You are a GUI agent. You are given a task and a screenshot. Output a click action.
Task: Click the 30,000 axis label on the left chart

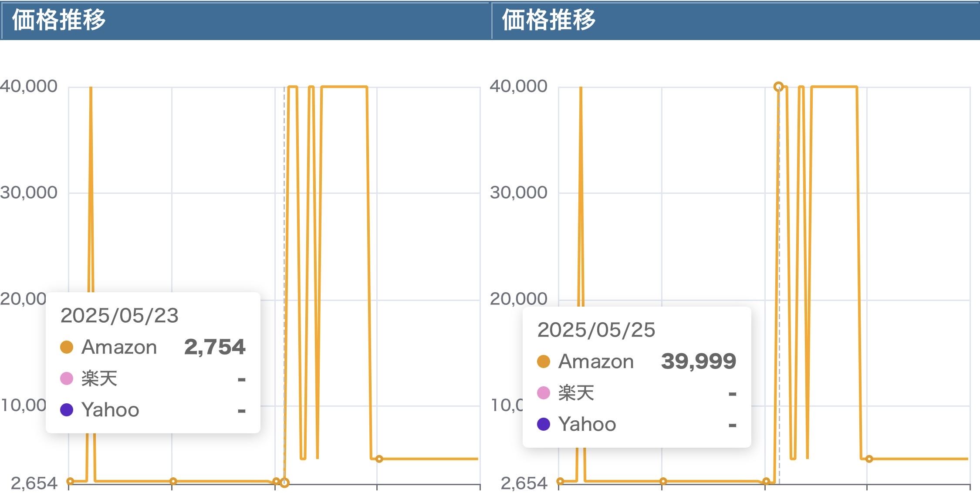tap(29, 192)
